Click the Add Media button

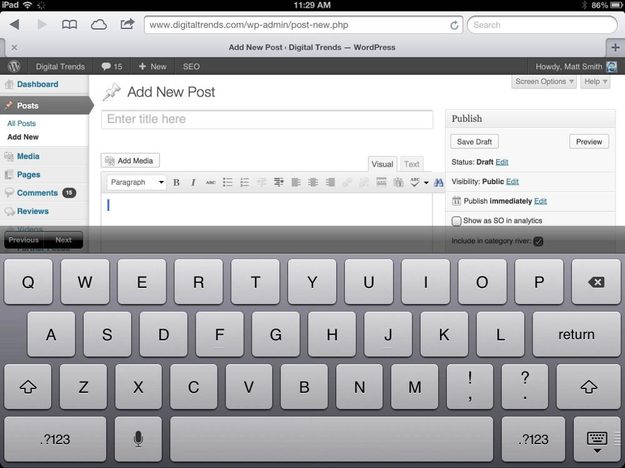coord(130,161)
